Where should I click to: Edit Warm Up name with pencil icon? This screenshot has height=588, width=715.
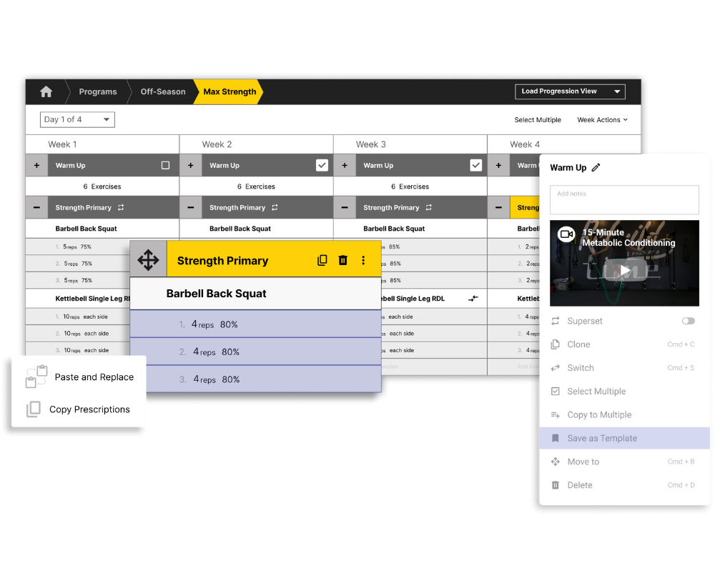point(596,168)
